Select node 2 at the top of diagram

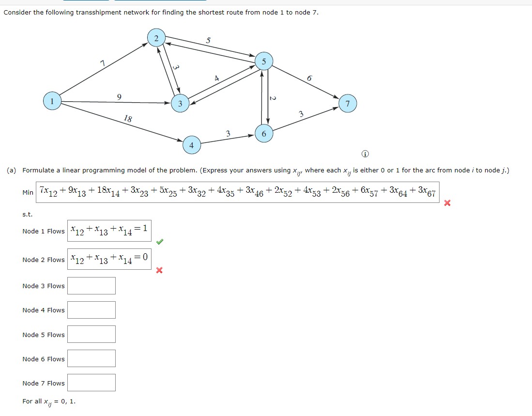coord(156,39)
